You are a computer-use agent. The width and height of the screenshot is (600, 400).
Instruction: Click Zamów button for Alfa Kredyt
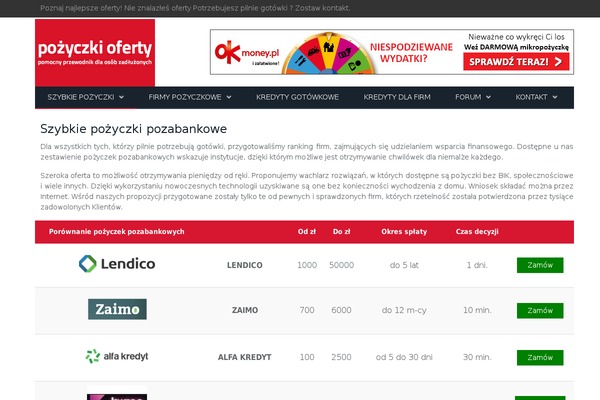540,358
